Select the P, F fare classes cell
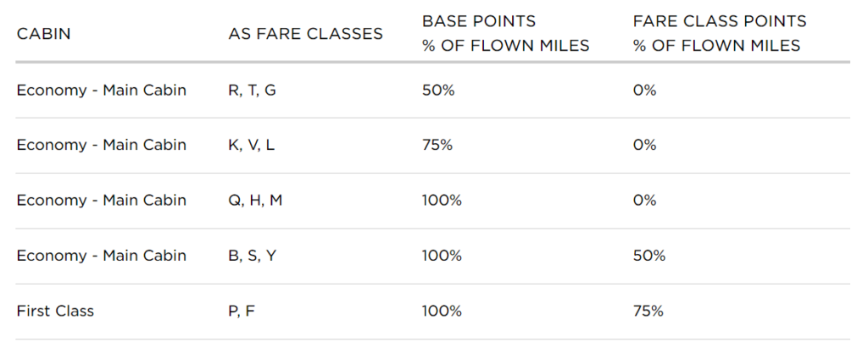Image resolution: width=868 pixels, height=353 pixels. (242, 311)
